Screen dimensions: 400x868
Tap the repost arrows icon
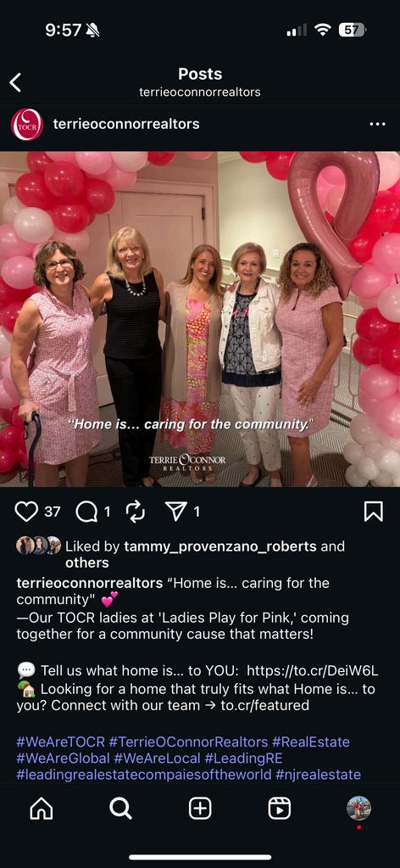click(136, 512)
